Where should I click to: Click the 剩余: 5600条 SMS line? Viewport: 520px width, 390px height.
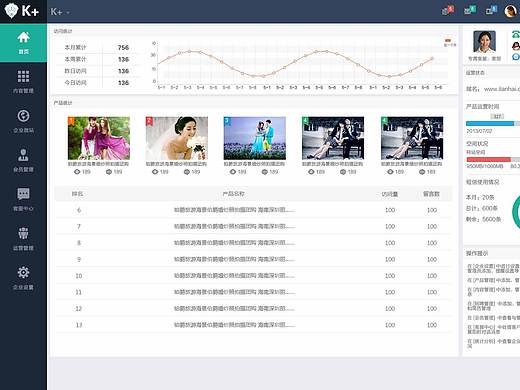click(483, 219)
